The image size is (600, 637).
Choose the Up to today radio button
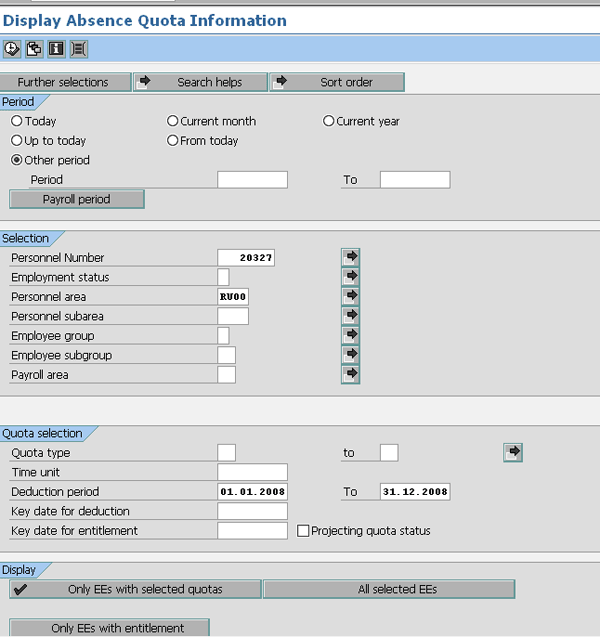[17, 141]
